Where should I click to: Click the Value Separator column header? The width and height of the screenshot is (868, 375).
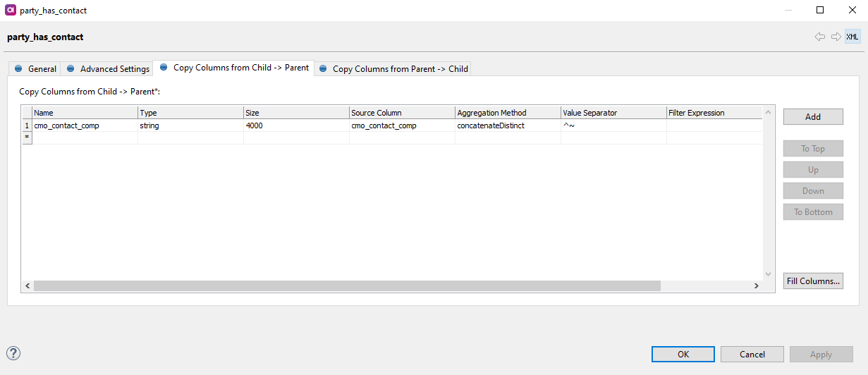click(613, 113)
